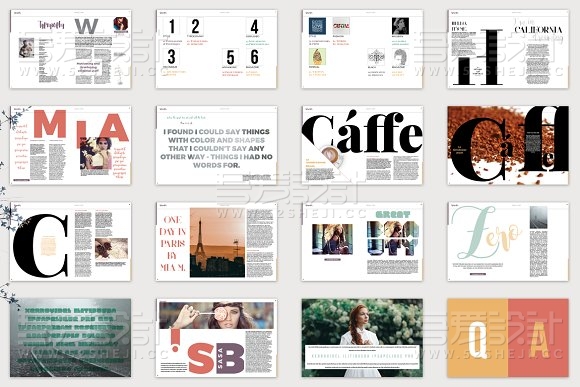Viewport: 580px width, 387px height.
Task: Open the green railway text spread
Action: click(70, 338)
